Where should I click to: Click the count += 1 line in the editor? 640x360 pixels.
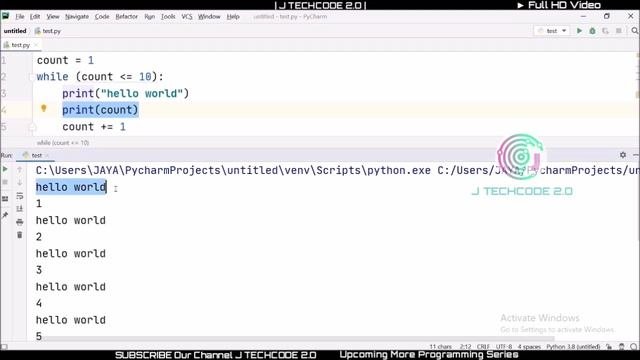coord(94,127)
